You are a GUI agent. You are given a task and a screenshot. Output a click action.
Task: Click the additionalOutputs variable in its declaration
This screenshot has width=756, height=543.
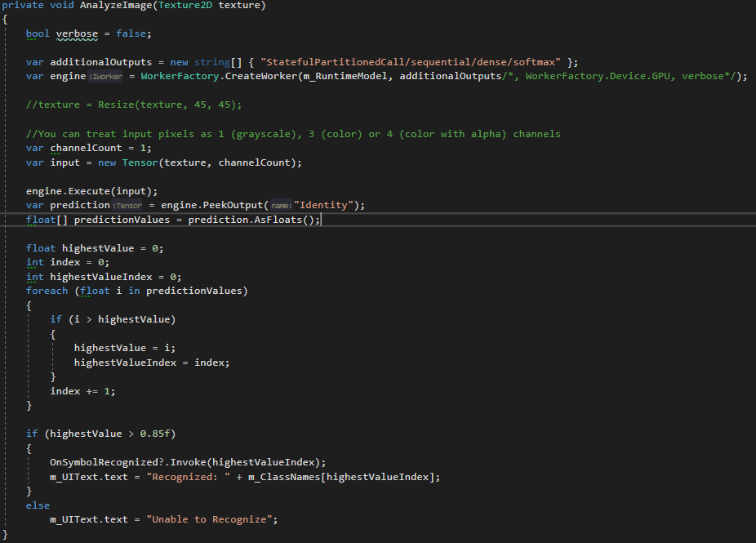[100, 62]
